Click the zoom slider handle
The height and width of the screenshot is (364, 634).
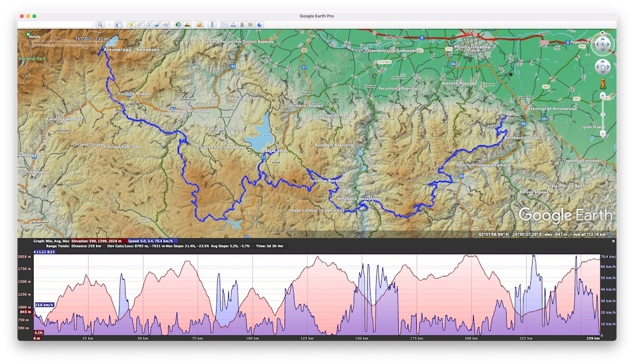[x=603, y=115]
